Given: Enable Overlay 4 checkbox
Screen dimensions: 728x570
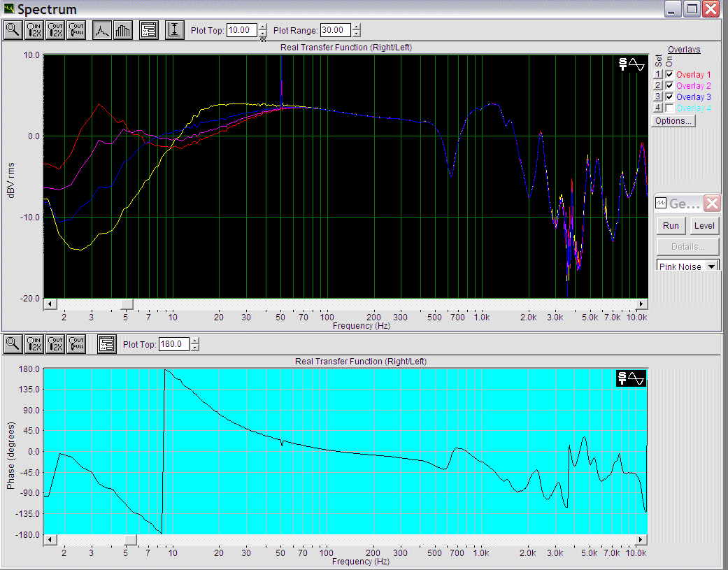Looking at the screenshot, I should pos(669,108).
